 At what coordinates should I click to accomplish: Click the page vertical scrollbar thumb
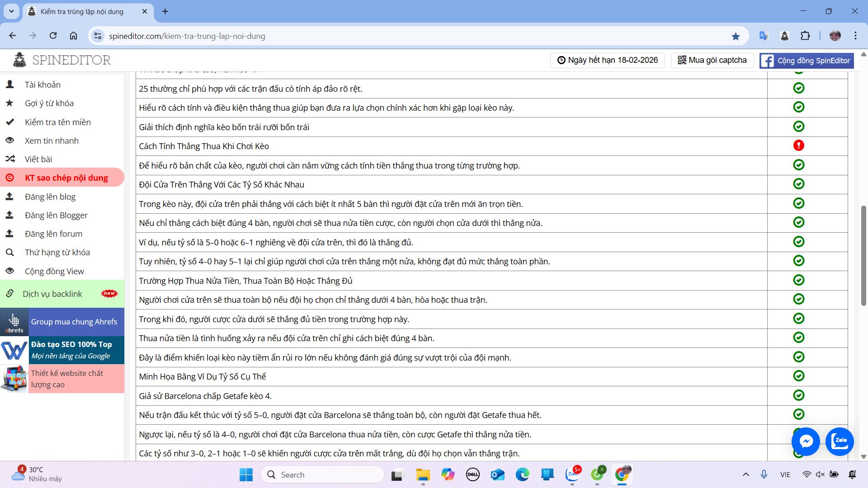pyautogui.click(x=863, y=255)
